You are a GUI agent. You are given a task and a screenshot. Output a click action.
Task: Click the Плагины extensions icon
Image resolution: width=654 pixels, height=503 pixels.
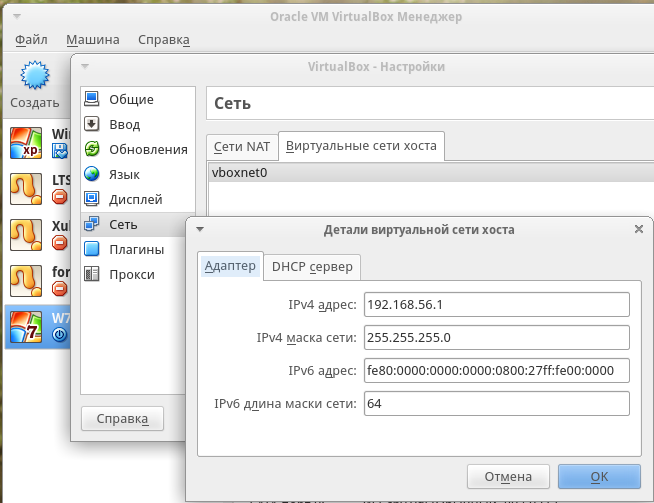pos(92,249)
